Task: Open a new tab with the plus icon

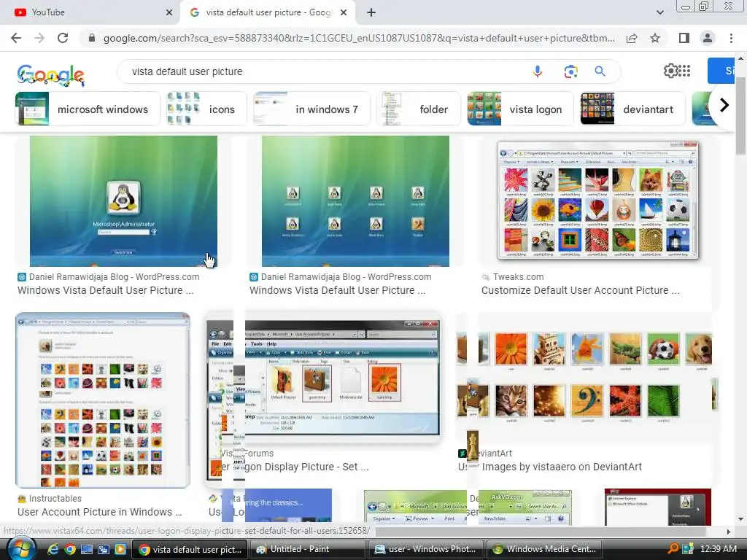Action: pos(371,13)
